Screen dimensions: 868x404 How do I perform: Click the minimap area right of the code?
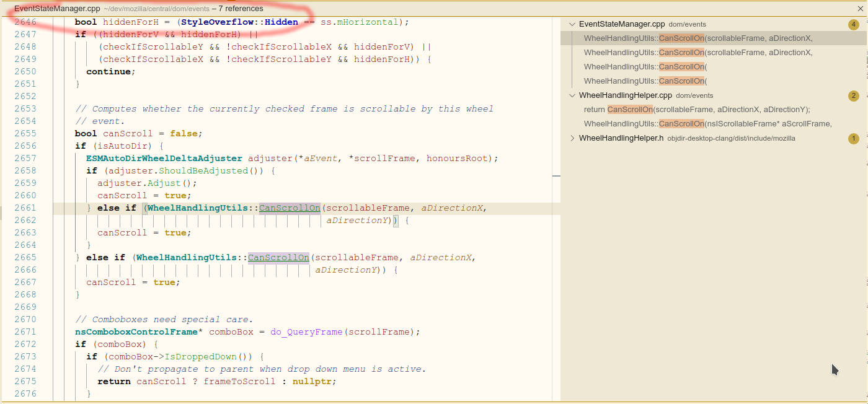555,186
